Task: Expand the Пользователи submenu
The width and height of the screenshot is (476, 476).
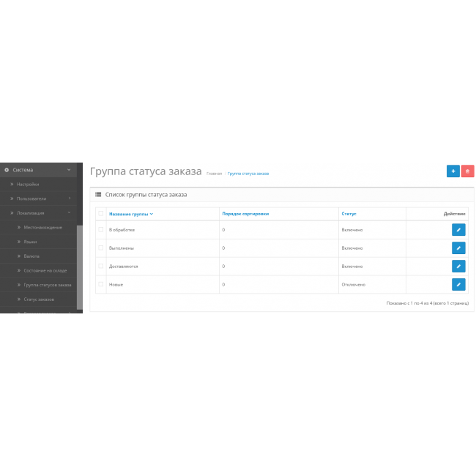Action: 70,198
